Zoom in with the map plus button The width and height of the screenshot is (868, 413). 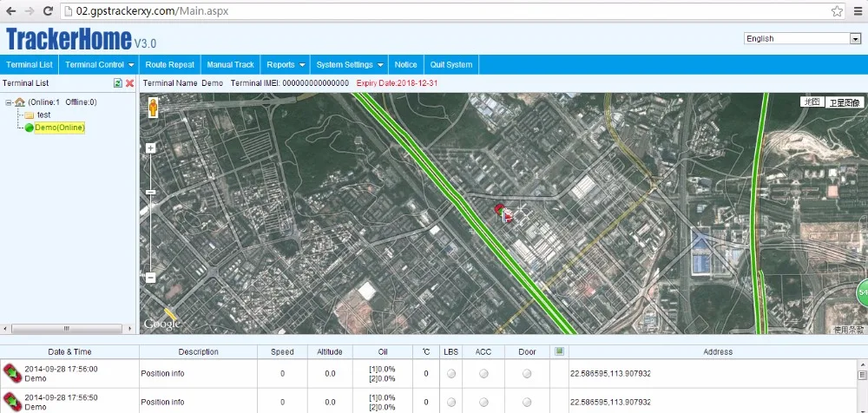[x=151, y=148]
